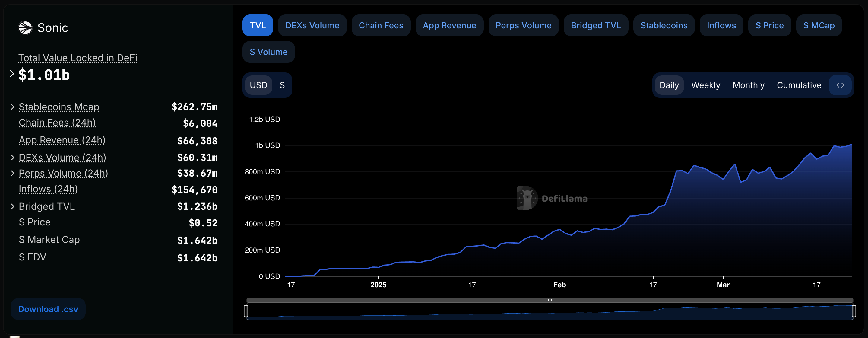Viewport: 868px width, 338px height.
Task: Toggle the S Volume chart pill
Action: coord(268,52)
